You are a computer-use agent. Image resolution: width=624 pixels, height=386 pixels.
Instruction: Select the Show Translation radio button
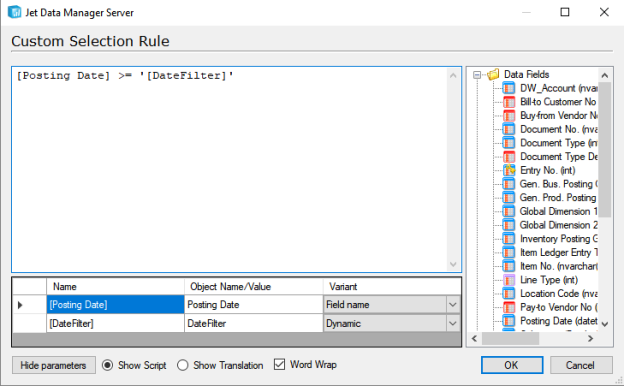click(x=183, y=365)
